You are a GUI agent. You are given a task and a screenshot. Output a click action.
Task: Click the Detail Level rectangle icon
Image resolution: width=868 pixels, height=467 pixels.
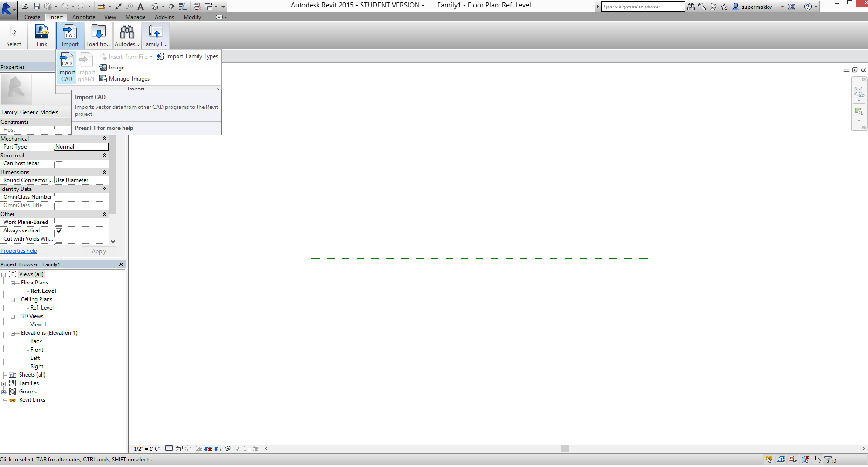click(169, 448)
